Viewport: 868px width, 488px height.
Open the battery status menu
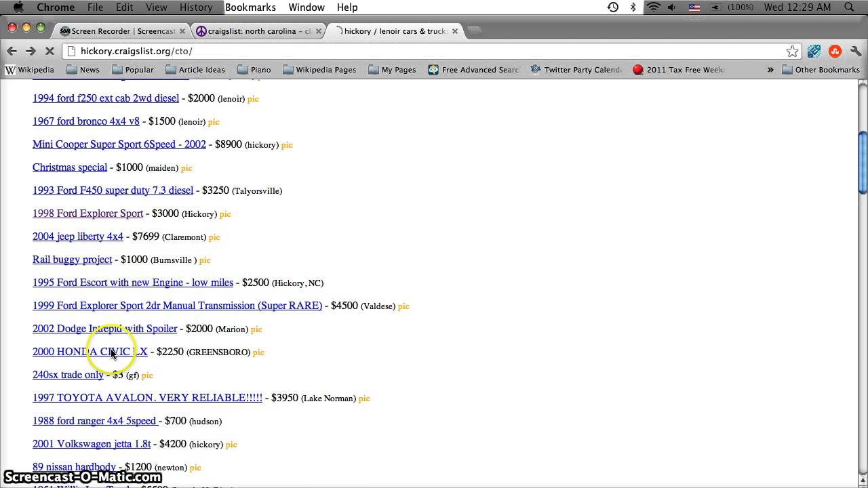point(732,7)
